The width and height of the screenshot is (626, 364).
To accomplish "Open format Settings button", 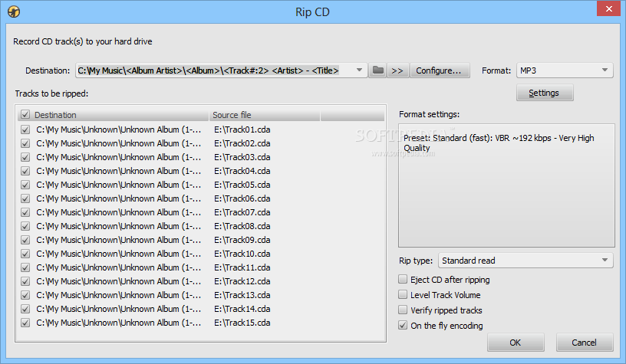I will pos(545,93).
